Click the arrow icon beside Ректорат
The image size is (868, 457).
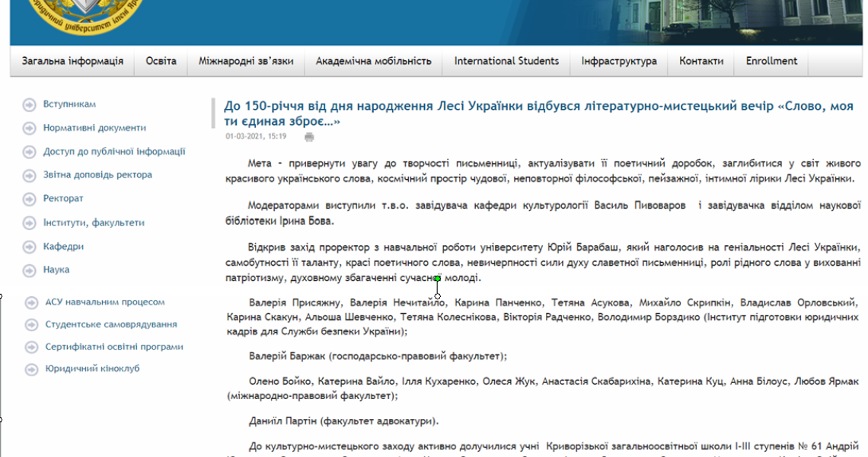coord(30,200)
